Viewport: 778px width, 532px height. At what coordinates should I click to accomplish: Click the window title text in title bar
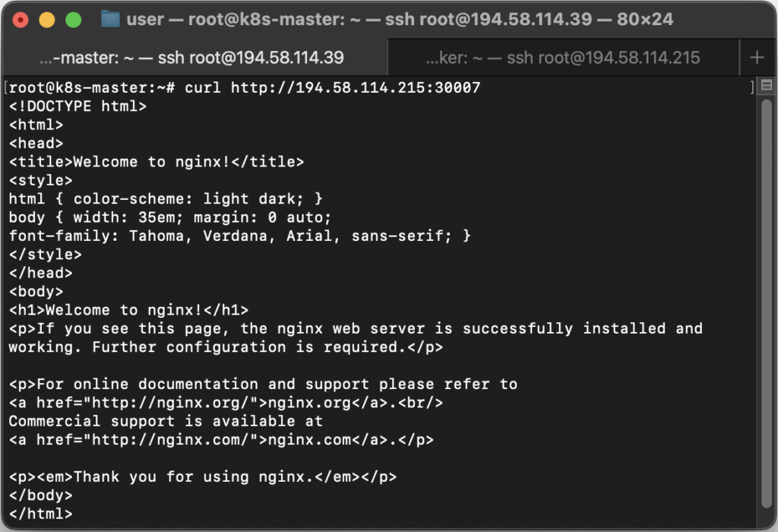(x=399, y=19)
